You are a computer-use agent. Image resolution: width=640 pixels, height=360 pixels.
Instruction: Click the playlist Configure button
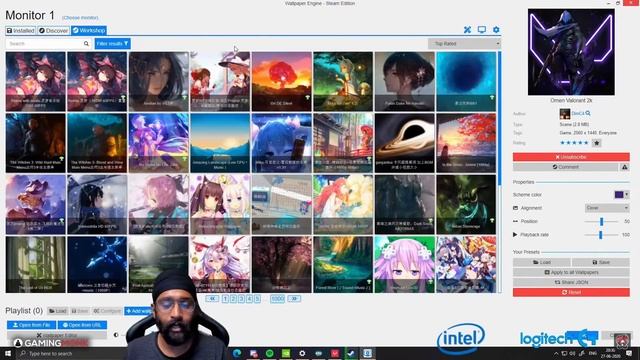click(107, 311)
